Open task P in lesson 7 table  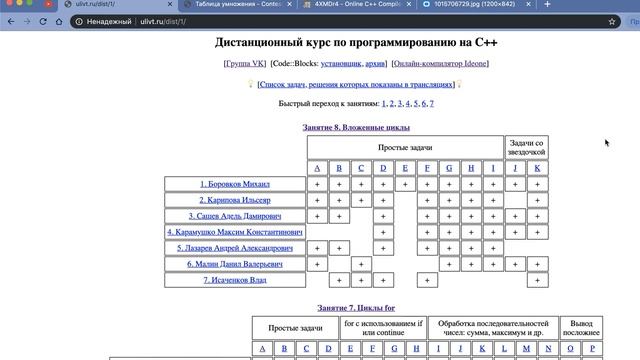click(592, 348)
